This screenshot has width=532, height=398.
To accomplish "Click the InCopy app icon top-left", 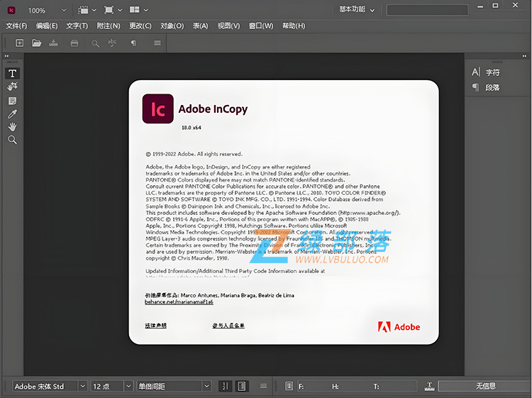I will (11, 10).
